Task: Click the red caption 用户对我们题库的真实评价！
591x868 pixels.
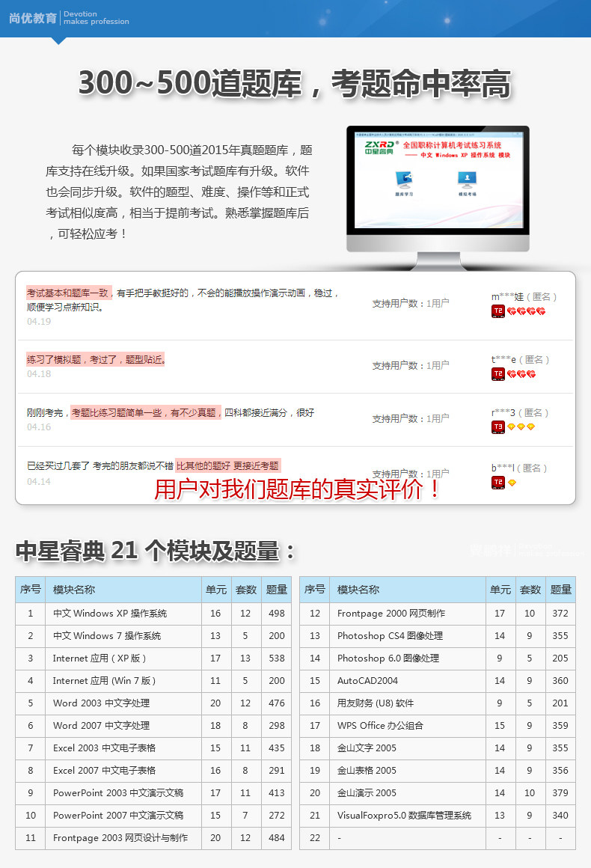Action: coord(298,489)
